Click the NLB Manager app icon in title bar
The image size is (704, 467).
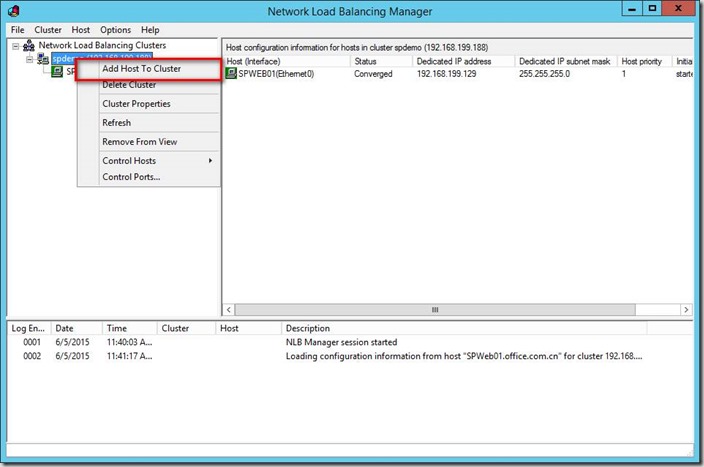pos(15,11)
